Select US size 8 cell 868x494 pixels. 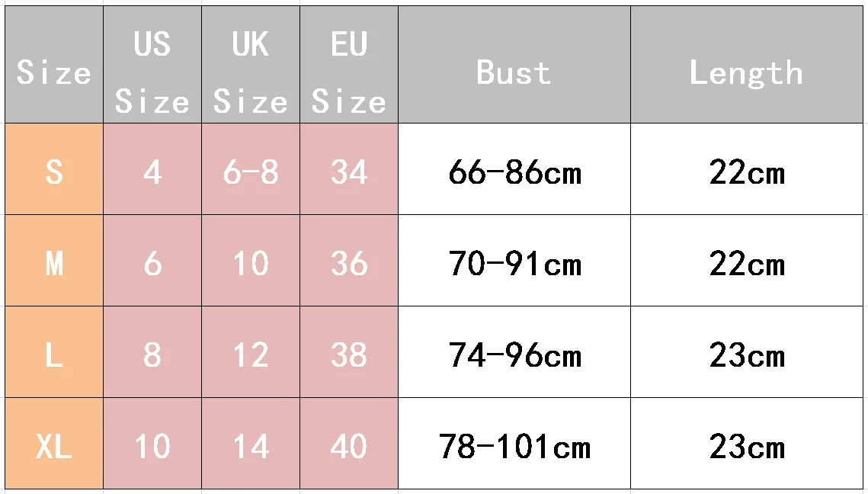pyautogui.click(x=152, y=351)
